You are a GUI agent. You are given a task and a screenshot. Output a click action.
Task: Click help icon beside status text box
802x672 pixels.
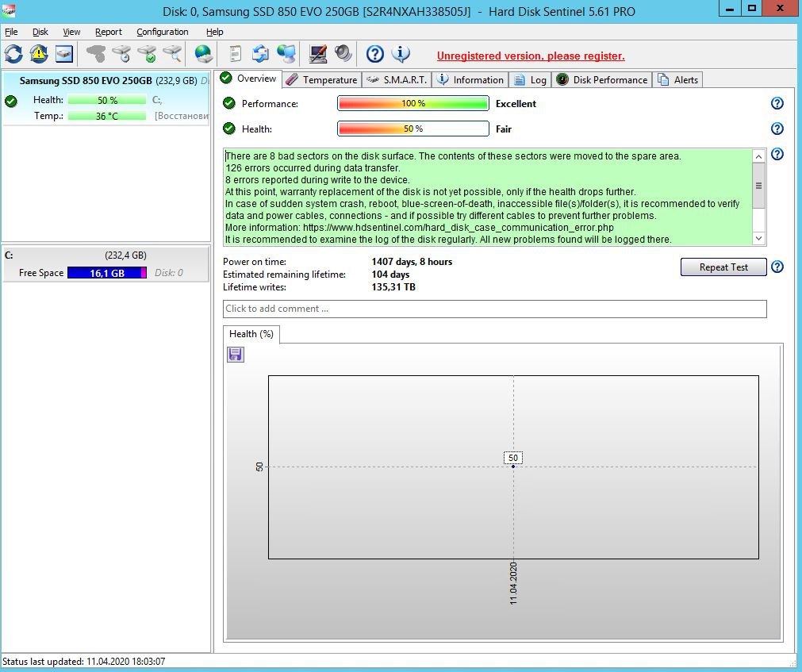tap(777, 154)
